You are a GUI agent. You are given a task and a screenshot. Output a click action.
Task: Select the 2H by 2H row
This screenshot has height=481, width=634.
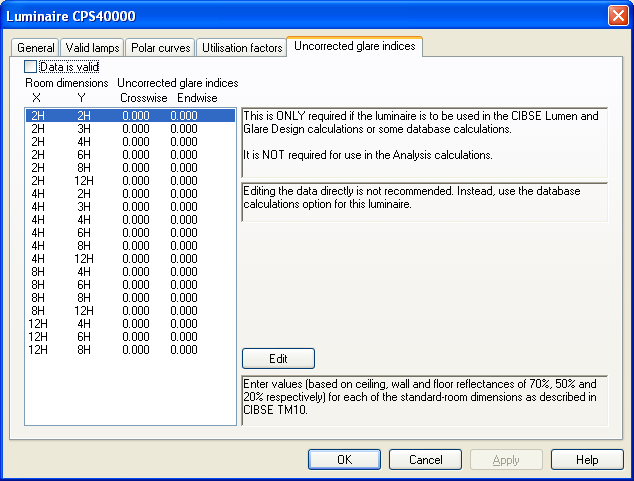pyautogui.click(x=130, y=116)
